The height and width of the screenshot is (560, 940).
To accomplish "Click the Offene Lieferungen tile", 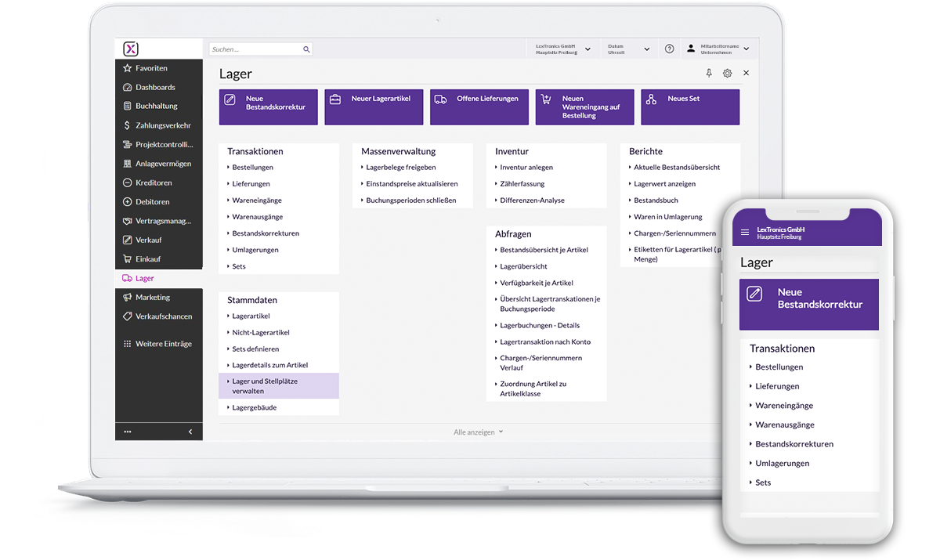I will pyautogui.click(x=479, y=107).
